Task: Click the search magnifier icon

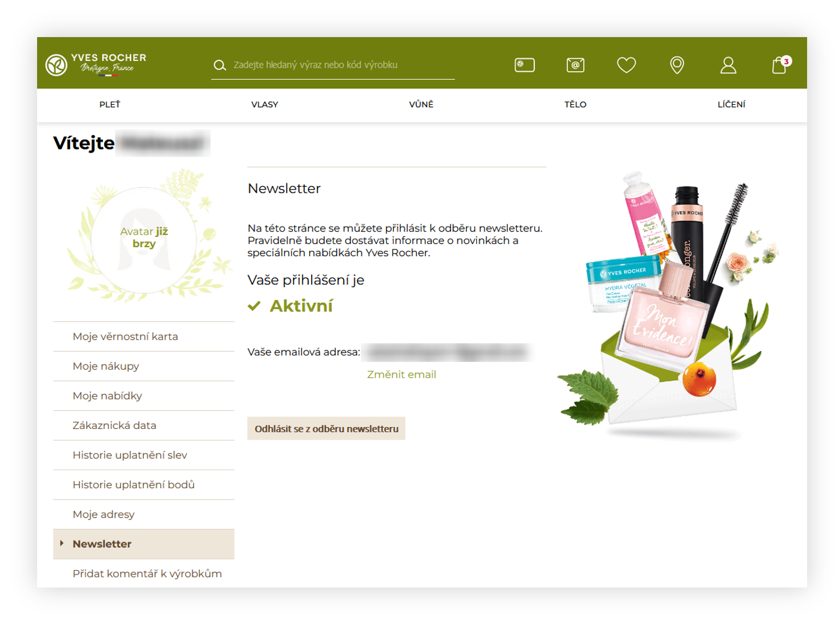Action: [220, 65]
